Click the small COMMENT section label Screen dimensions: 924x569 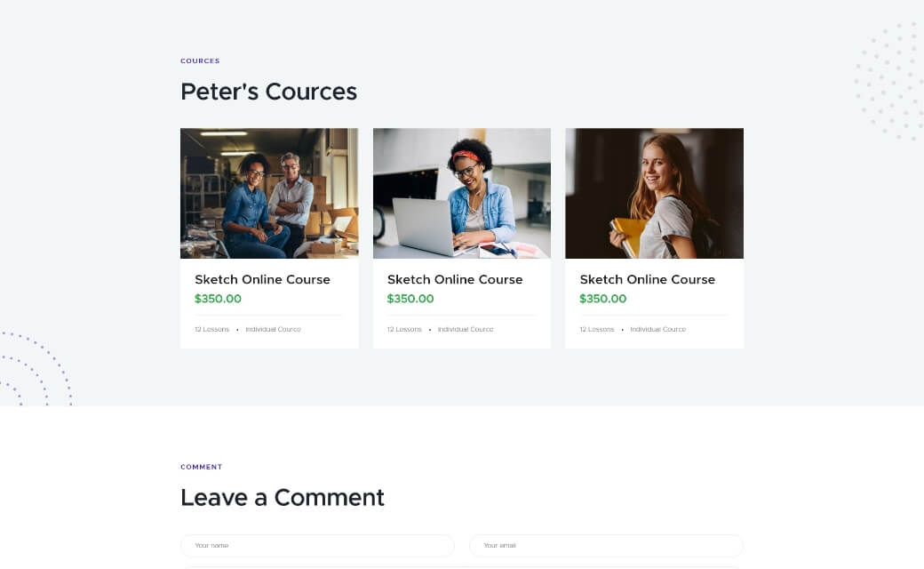pos(202,467)
